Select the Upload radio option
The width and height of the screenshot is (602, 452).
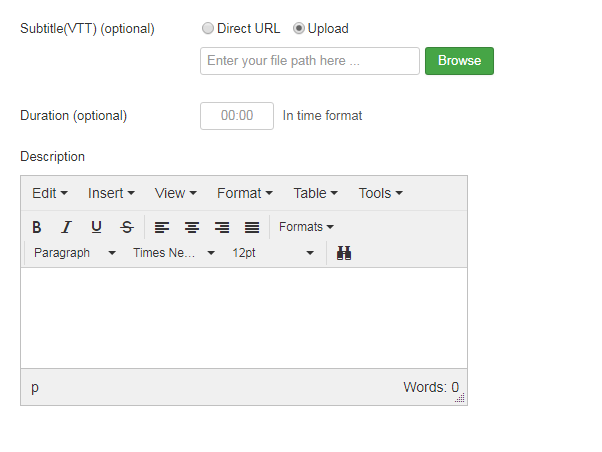click(x=299, y=29)
